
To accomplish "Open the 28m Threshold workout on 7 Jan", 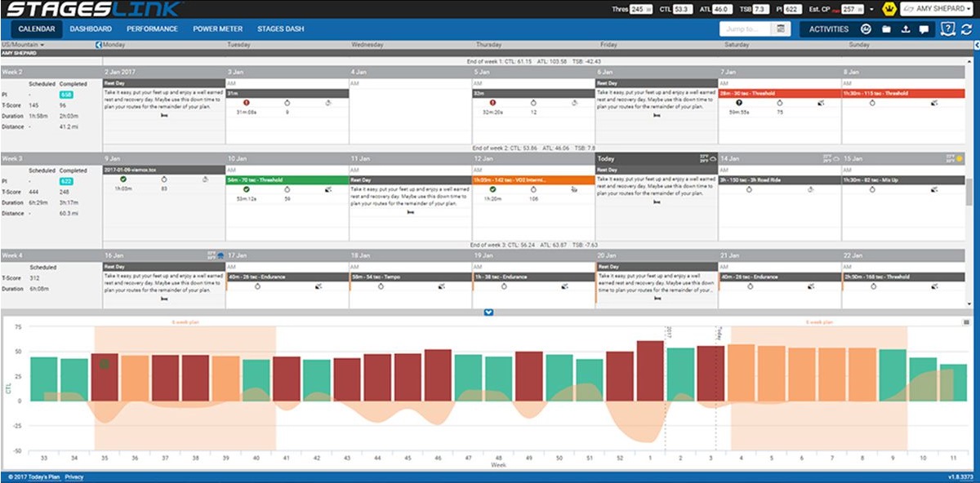I will 779,92.
